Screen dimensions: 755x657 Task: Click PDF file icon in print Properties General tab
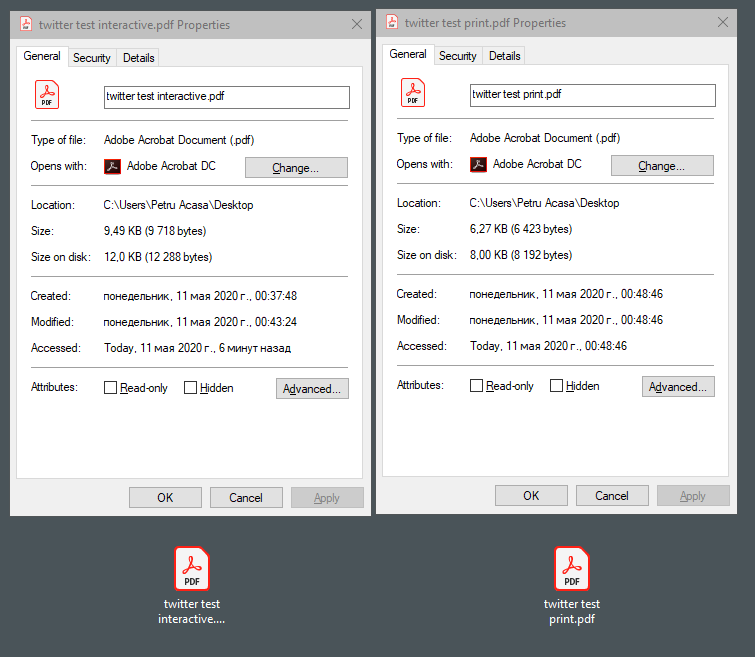(x=413, y=92)
